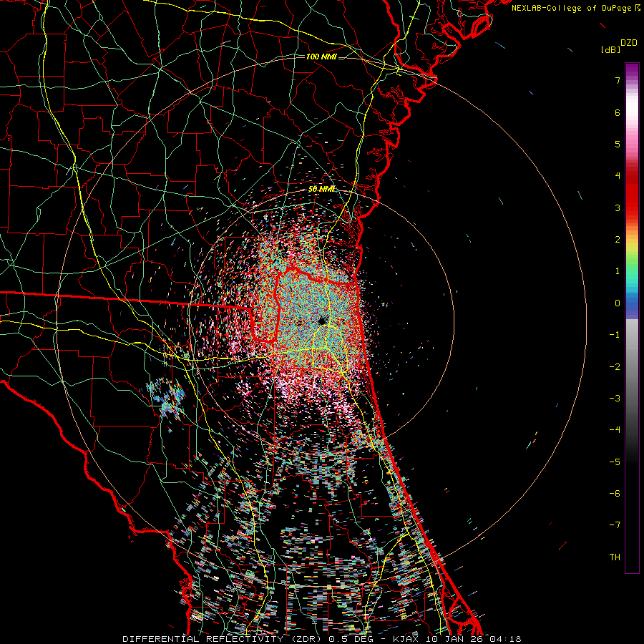Click the 2 value on the color scale

(618, 240)
